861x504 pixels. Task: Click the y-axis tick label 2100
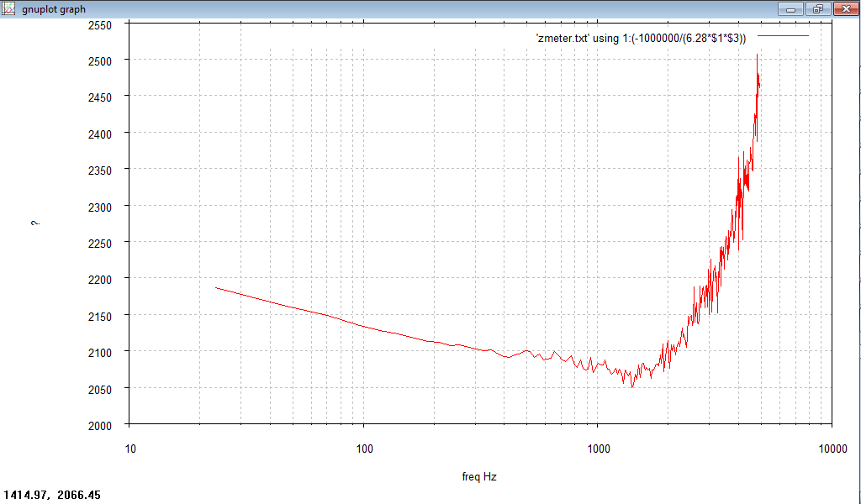(x=100, y=353)
